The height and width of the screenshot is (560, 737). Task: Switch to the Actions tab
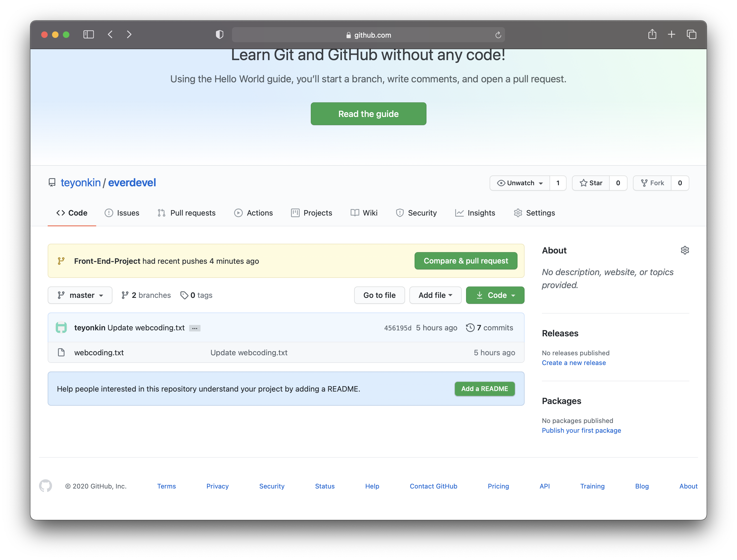253,213
